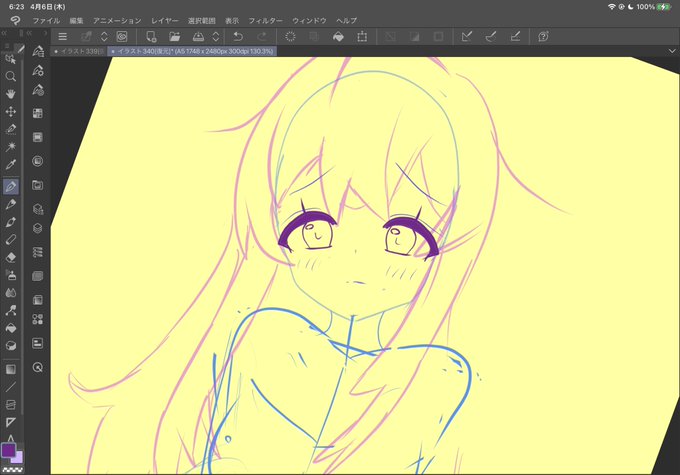Viewport: 680px width, 475px height.
Task: Select the Figure line tool
Action: click(10, 387)
